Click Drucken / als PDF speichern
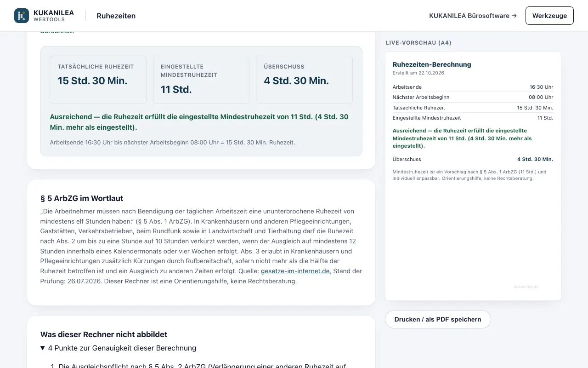 coord(438,319)
